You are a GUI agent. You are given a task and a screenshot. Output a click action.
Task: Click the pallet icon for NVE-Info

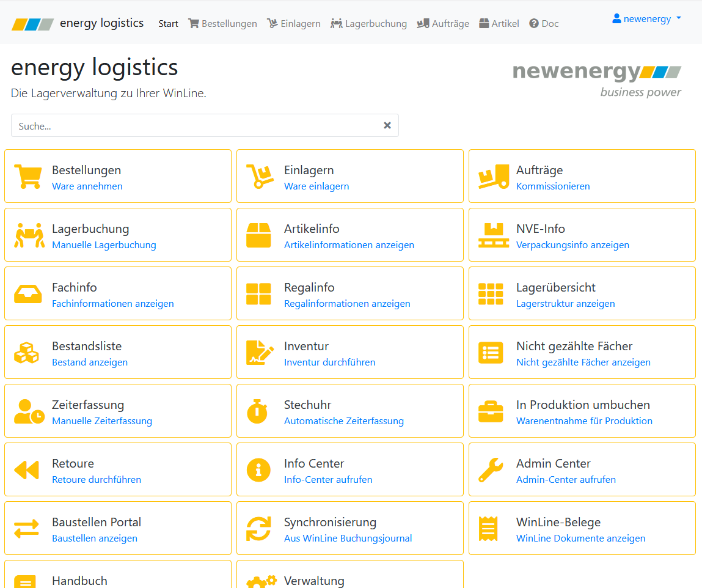click(493, 235)
